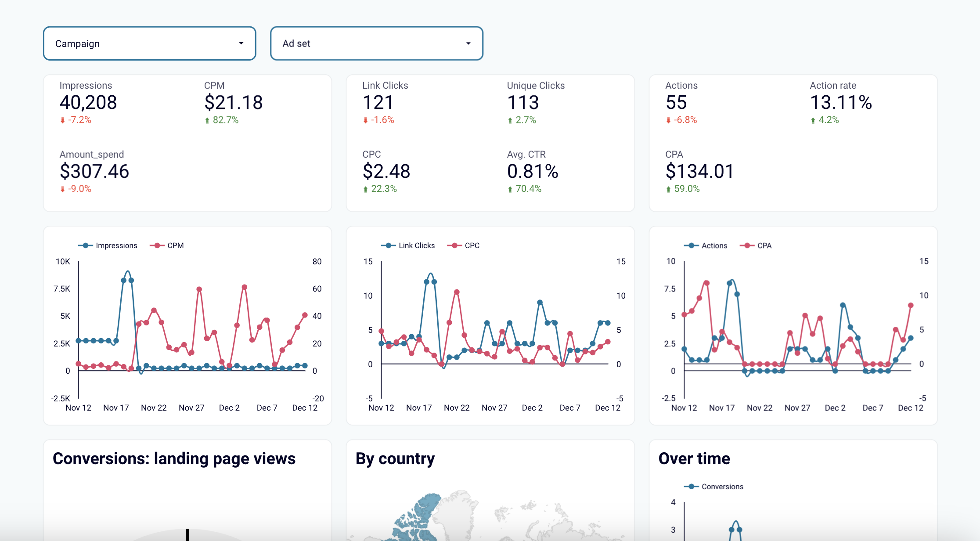This screenshot has width=980, height=541.
Task: Click Dec 2 label on Actions chart
Action: pyautogui.click(x=835, y=408)
